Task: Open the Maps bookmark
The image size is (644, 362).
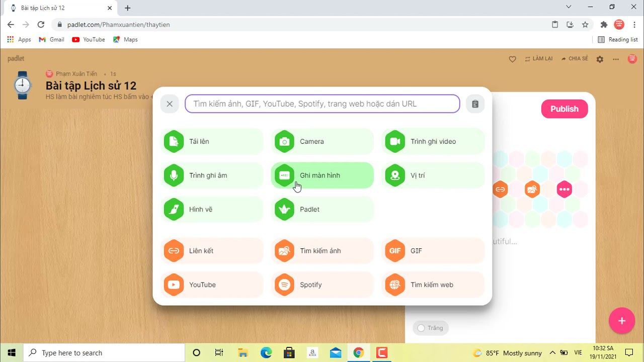Action: pyautogui.click(x=125, y=39)
